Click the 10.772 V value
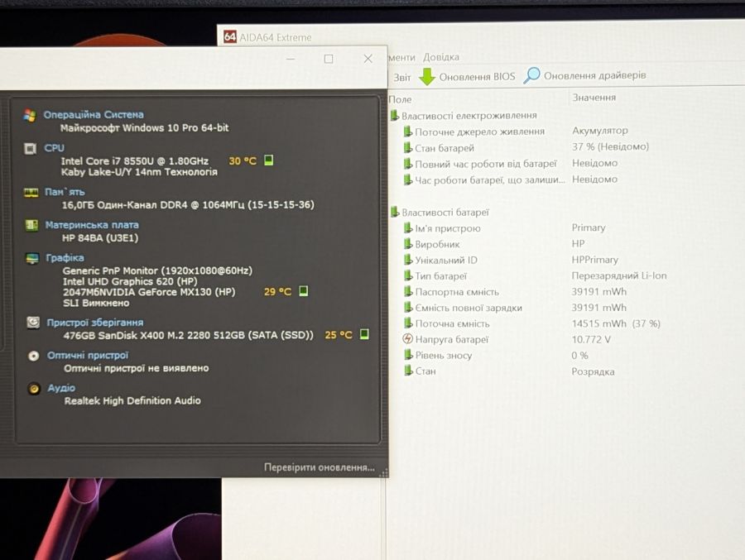 click(x=591, y=340)
